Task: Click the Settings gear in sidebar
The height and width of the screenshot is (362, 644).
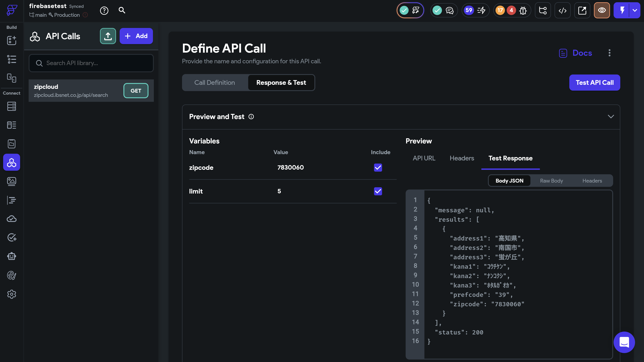Action: tap(11, 294)
